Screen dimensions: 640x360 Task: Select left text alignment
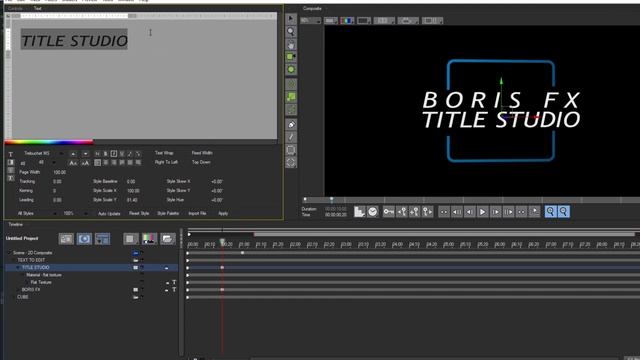point(97,162)
